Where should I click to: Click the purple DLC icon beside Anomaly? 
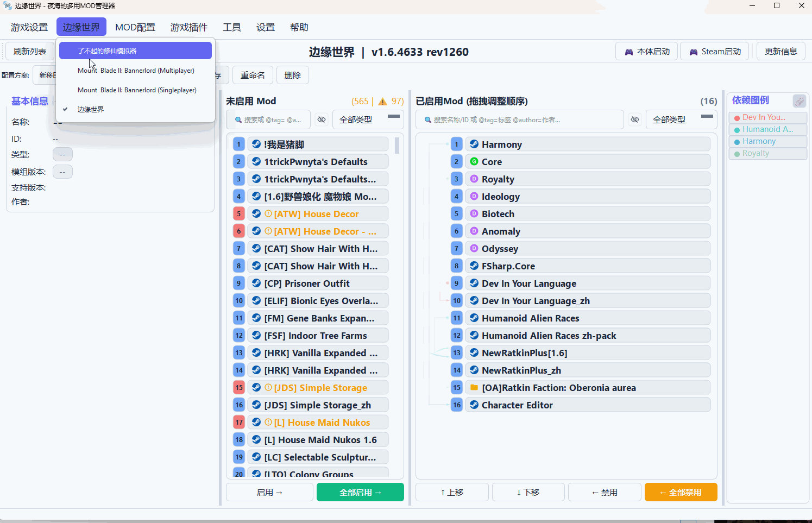coord(474,231)
